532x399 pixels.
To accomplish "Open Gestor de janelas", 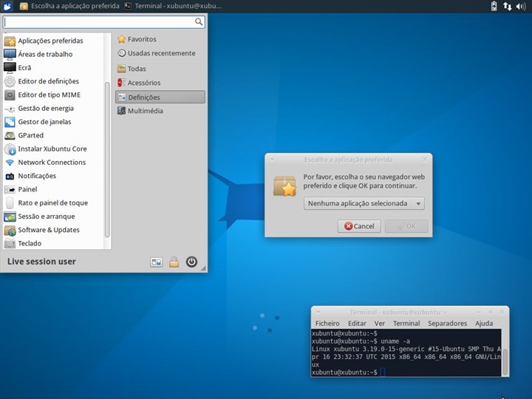I will (x=38, y=122).
